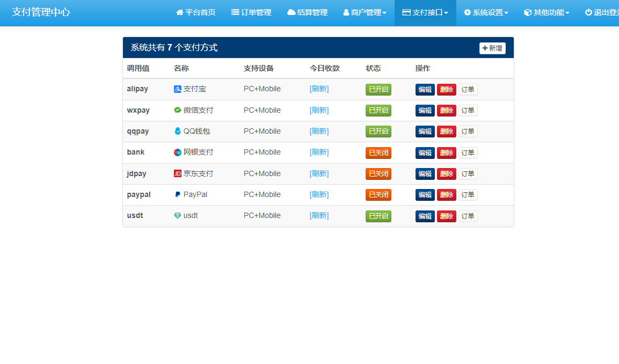Screen dimensions: 619x364
Task: Delete the paypal payment method
Action: [x=447, y=195]
